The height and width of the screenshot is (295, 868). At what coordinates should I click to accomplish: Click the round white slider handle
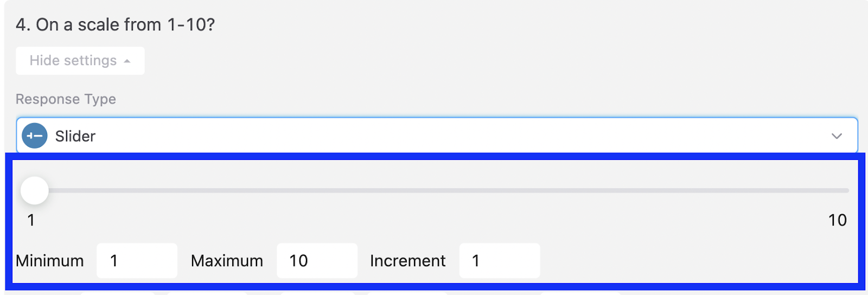(35, 190)
